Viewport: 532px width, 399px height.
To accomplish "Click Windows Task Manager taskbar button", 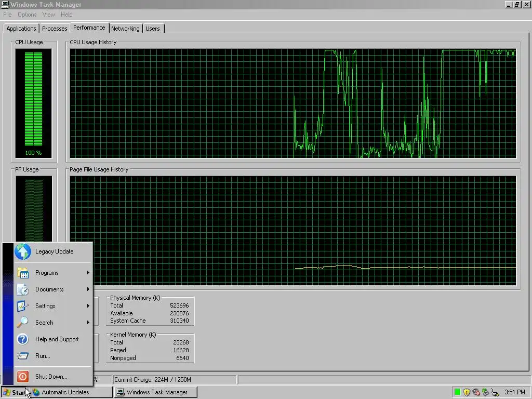I will tap(156, 392).
